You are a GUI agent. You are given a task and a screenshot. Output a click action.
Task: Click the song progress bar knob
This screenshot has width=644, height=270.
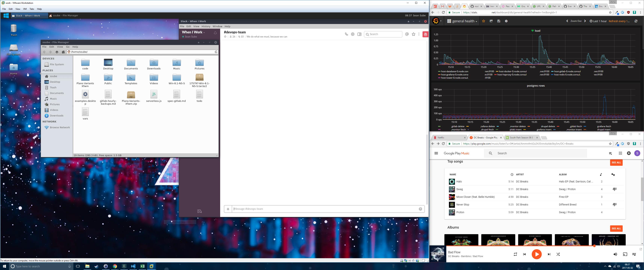point(594,246)
